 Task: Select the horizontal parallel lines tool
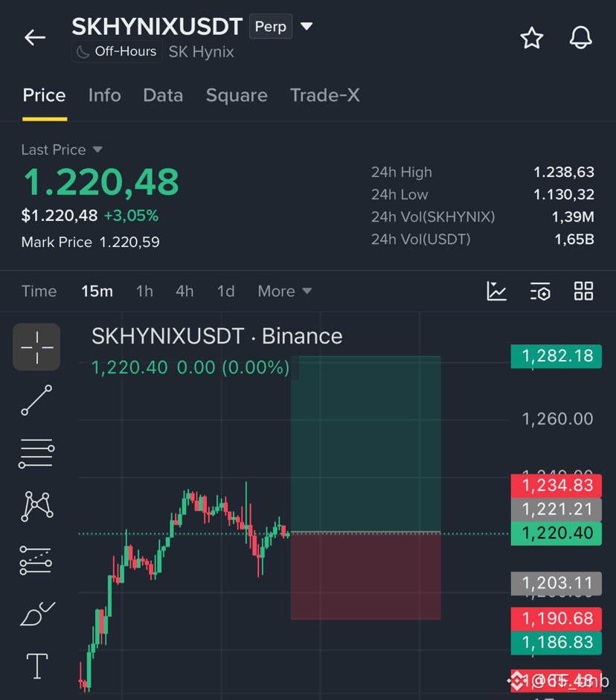(36, 454)
